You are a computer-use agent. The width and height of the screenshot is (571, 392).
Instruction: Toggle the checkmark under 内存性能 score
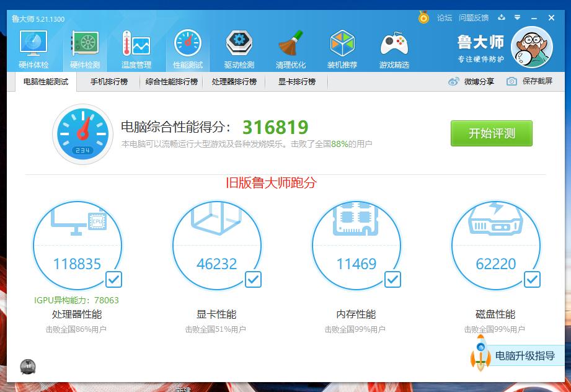point(392,280)
